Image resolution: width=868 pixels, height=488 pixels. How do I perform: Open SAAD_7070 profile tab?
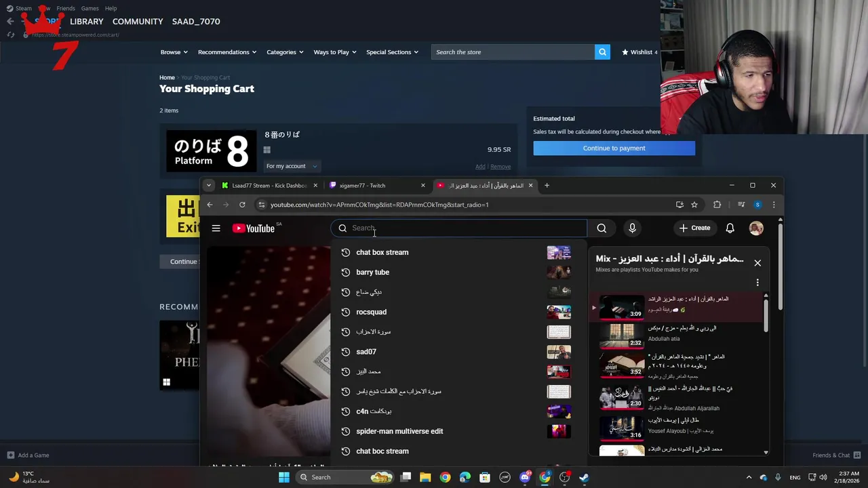pos(196,22)
